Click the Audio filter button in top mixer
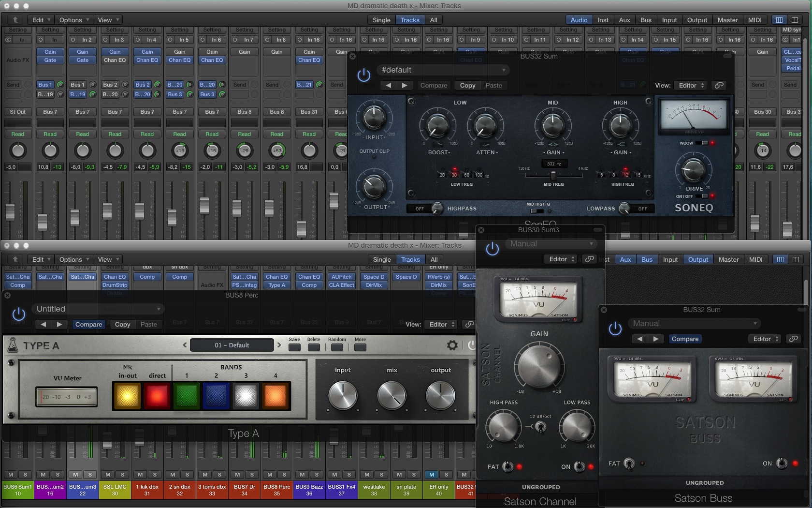This screenshot has width=812, height=508. point(579,20)
